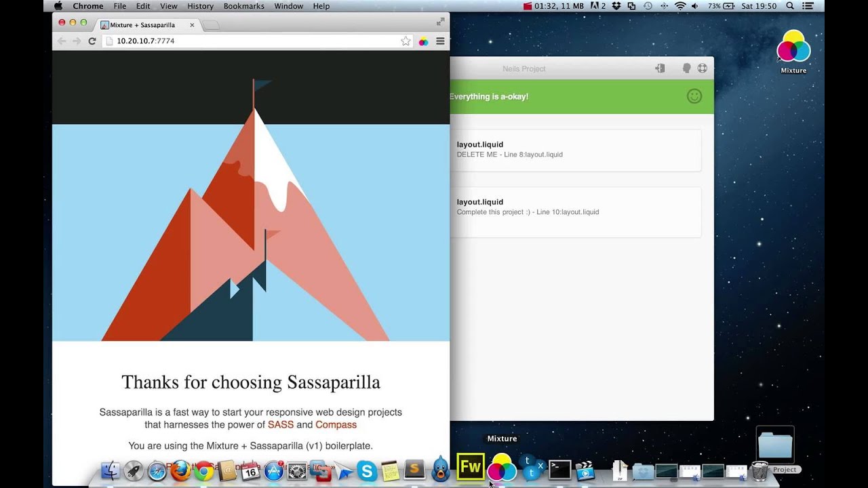The width and height of the screenshot is (868, 488).
Task: Click the battery 73% indicator
Action: click(722, 6)
